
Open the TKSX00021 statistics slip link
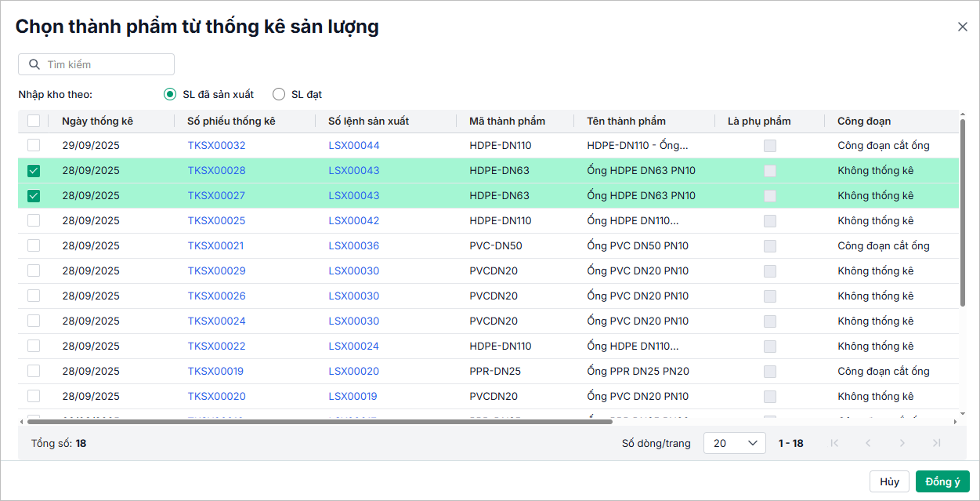215,245
